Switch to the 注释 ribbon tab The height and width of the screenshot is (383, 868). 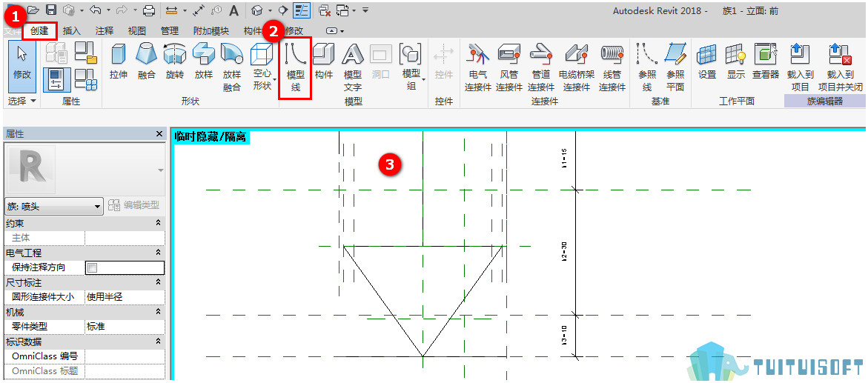click(x=104, y=31)
